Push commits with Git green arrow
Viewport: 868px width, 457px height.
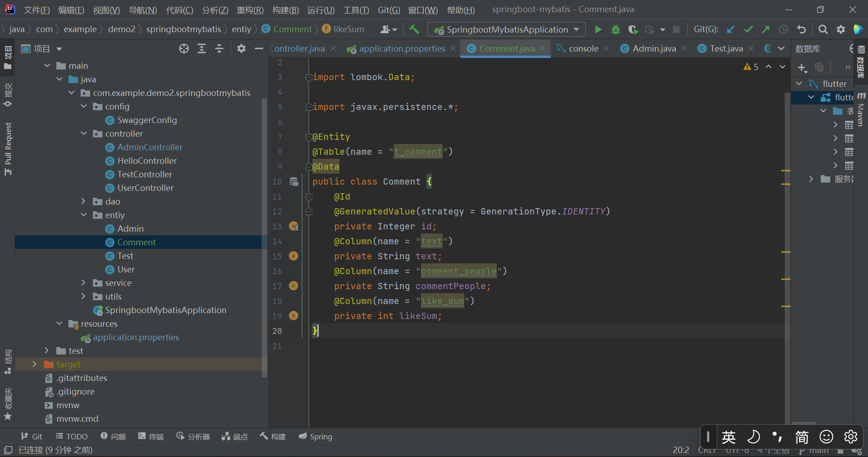coord(766,29)
